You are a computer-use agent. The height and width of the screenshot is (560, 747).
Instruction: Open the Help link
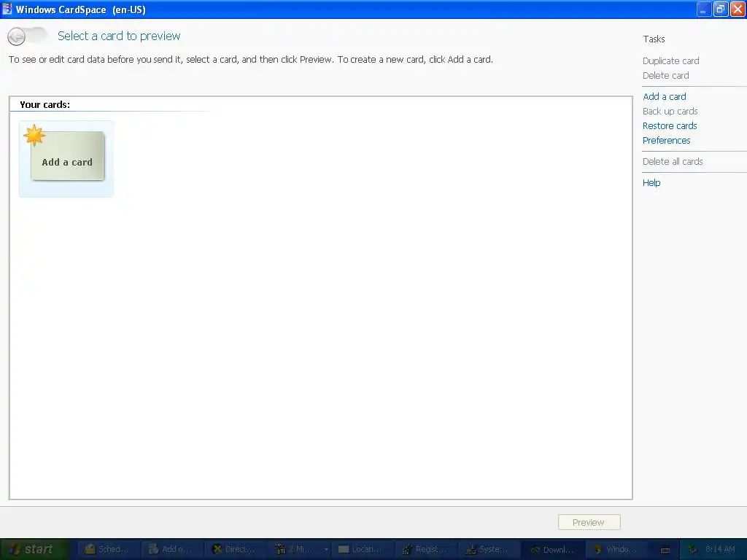tap(651, 183)
